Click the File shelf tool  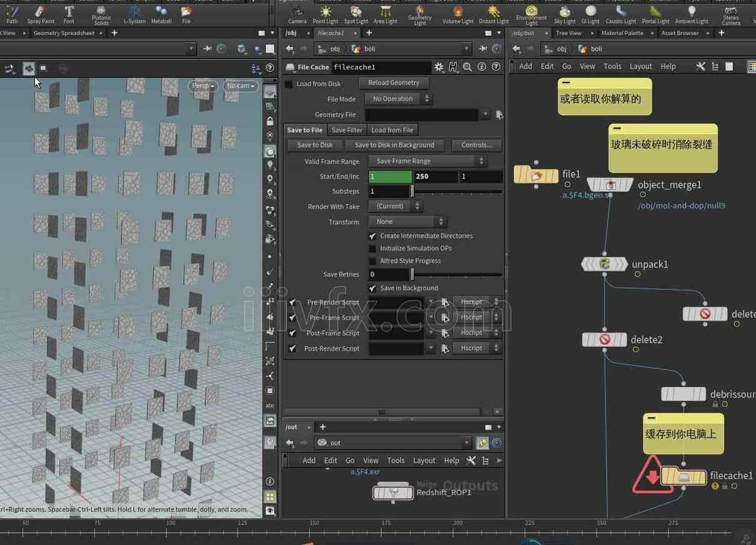pyautogui.click(x=186, y=14)
